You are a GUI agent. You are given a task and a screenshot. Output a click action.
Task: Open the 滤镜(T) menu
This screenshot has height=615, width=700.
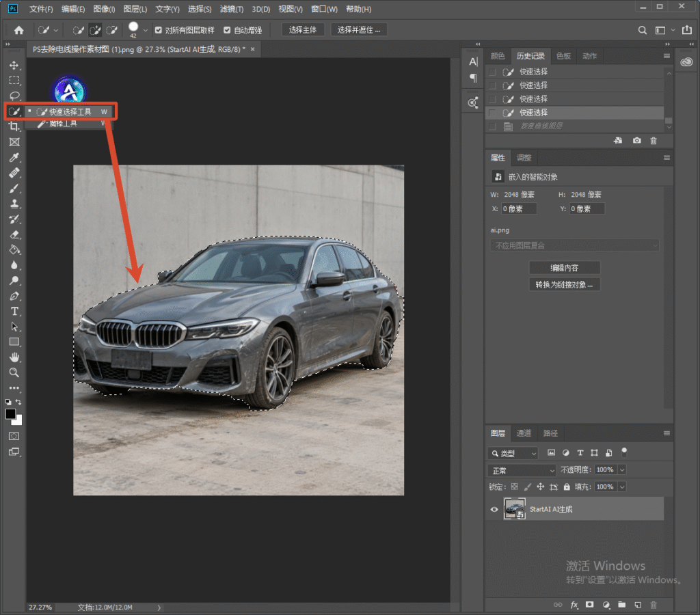231,9
